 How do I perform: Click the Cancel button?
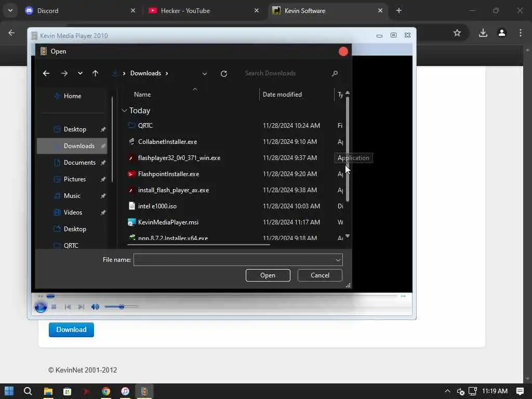coord(320,275)
